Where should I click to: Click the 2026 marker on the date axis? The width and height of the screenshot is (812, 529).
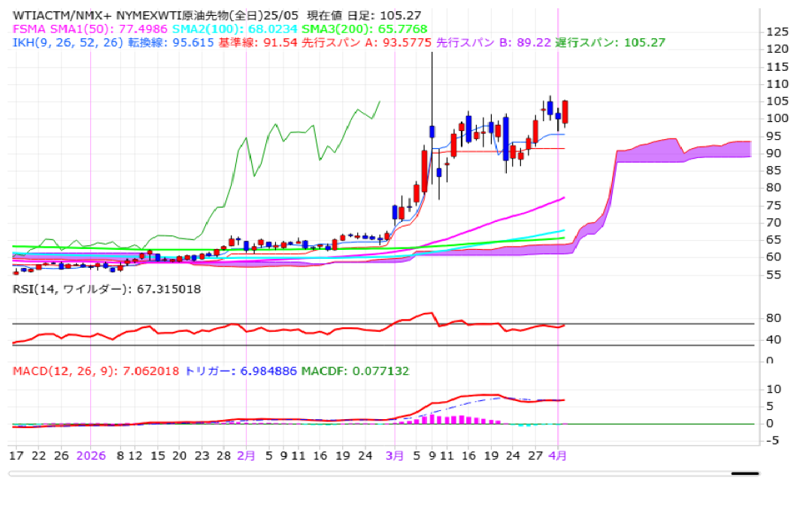[x=91, y=455]
